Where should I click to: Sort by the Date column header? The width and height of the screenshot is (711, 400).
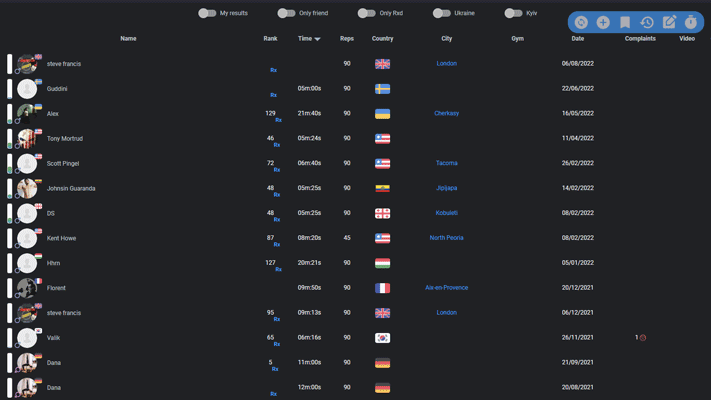[x=578, y=39]
